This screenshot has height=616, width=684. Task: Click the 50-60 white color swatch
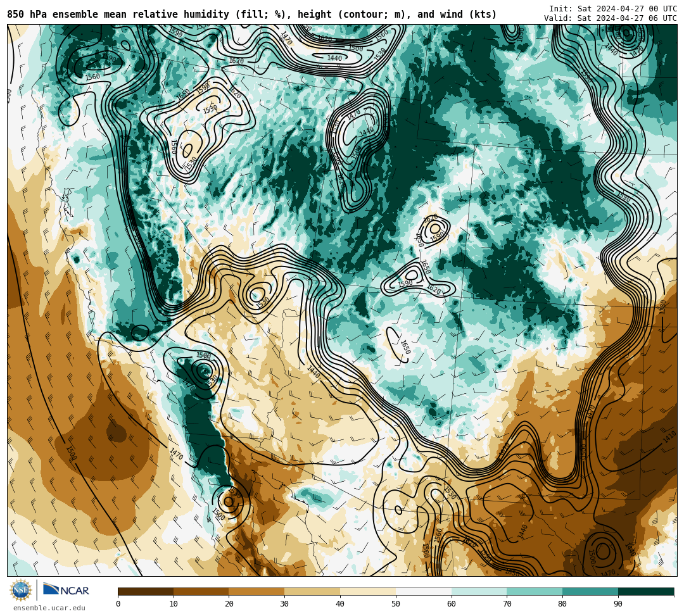(x=424, y=591)
